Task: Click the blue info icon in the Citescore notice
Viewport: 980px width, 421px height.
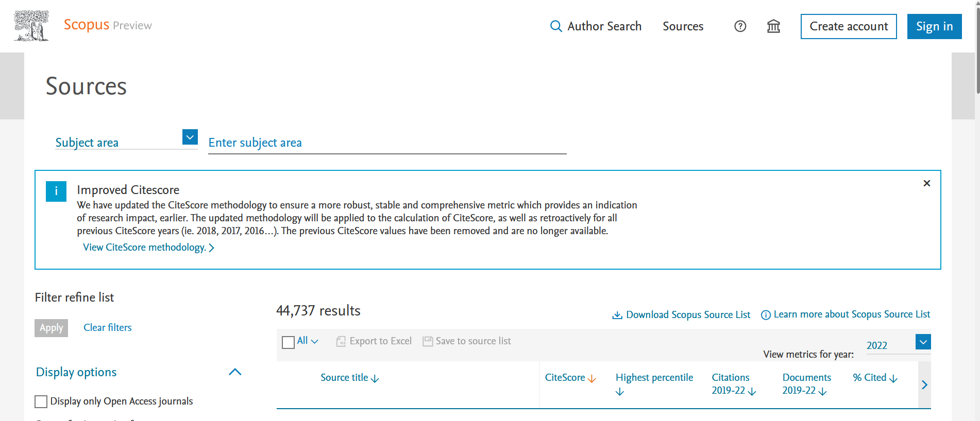Action: point(56,191)
